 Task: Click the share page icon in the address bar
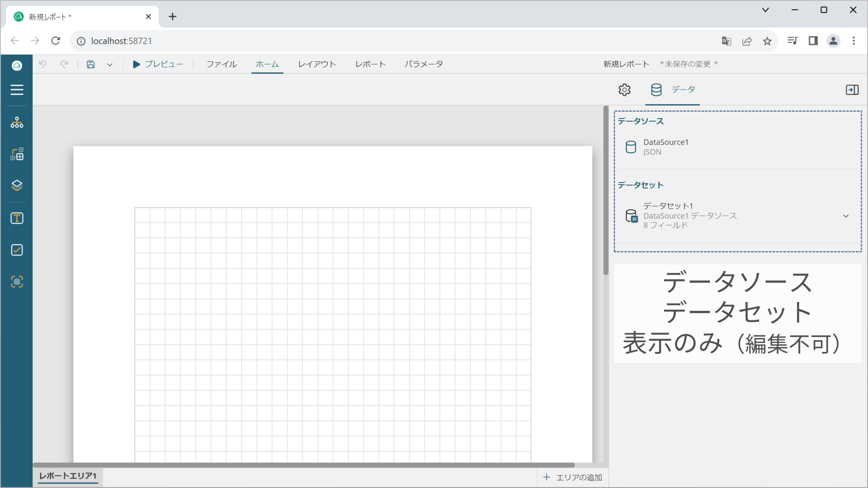[x=747, y=41]
